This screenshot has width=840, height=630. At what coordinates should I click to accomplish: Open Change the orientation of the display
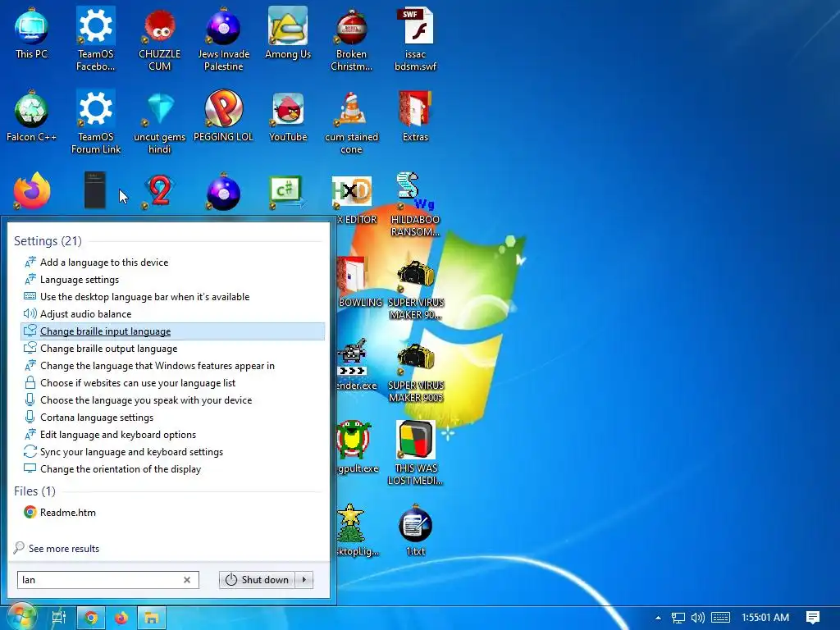pos(172,468)
